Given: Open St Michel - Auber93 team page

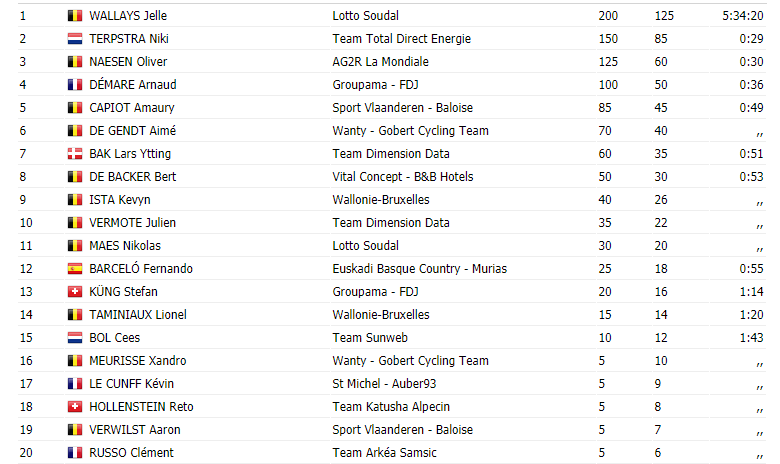Looking at the screenshot, I should point(384,383).
